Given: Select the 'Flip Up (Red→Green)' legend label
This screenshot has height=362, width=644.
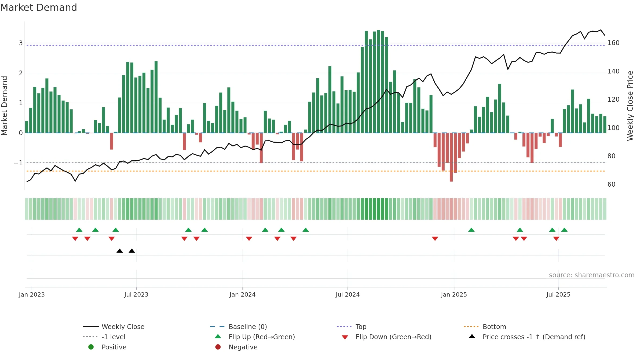Looking at the screenshot, I should click(262, 337).
